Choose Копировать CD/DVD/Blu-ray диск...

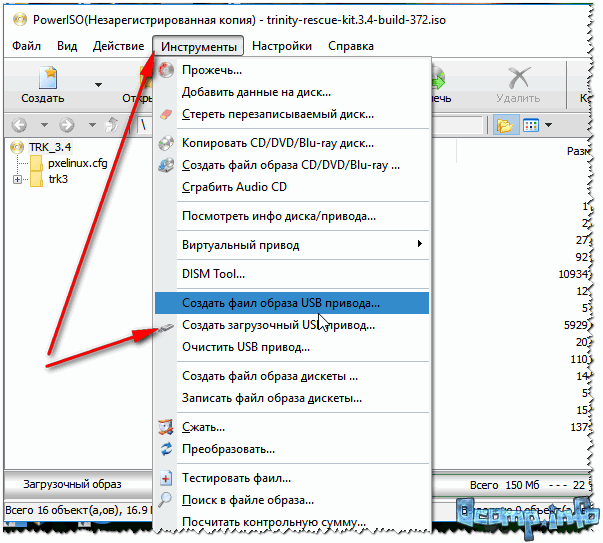pos(292,143)
